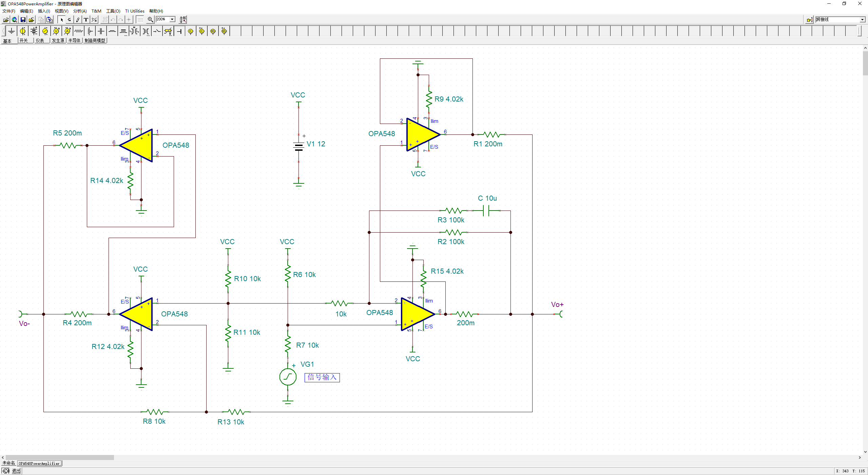Activate the arrow selection mode button
Viewport: 868px width, 475px height.
62,20
